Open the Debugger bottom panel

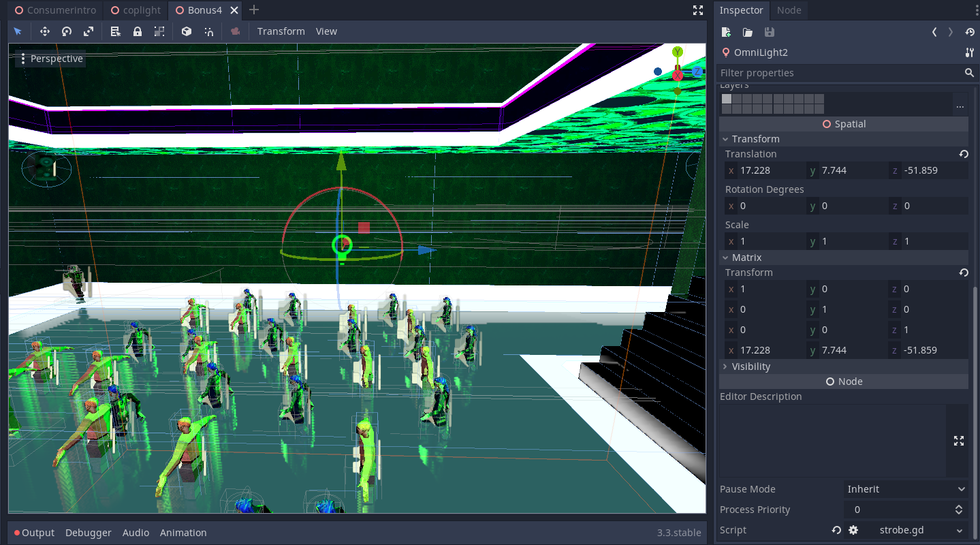click(x=89, y=533)
